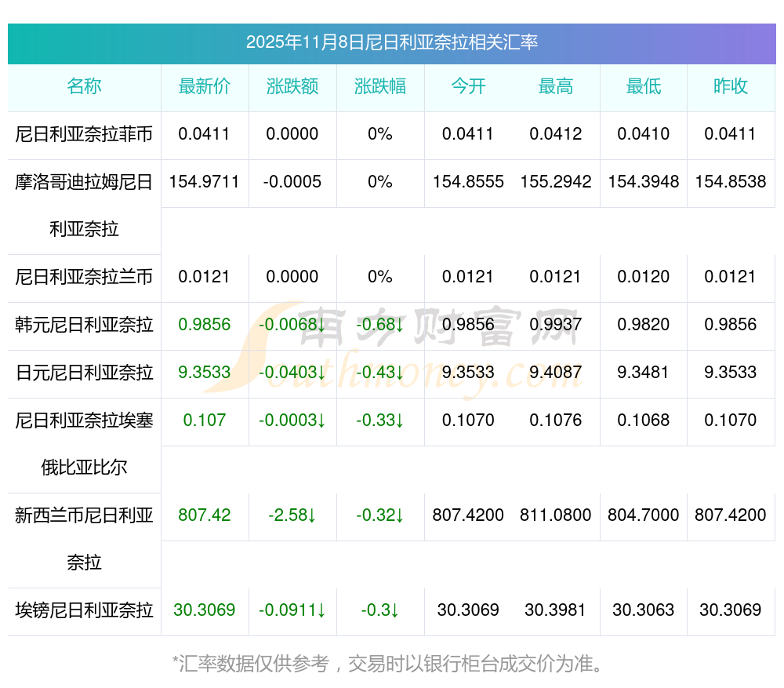Click the 最低 column header
784x688 pixels.
644,87
